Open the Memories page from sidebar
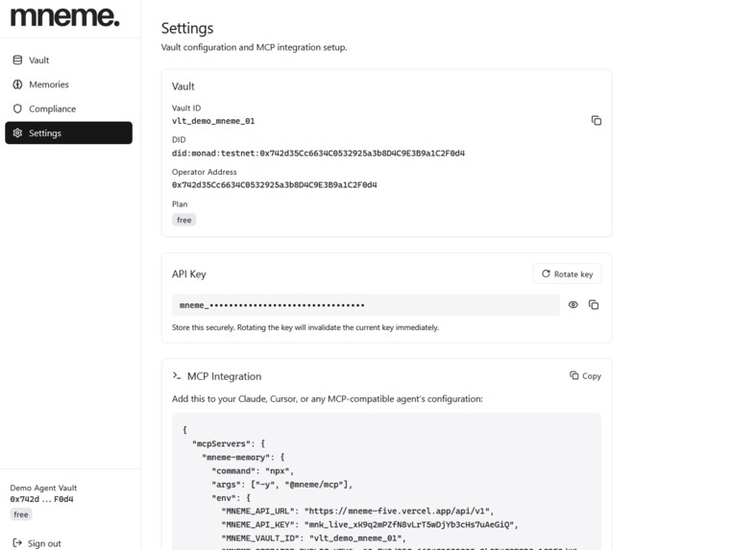The height and width of the screenshot is (550, 756). [x=68, y=84]
